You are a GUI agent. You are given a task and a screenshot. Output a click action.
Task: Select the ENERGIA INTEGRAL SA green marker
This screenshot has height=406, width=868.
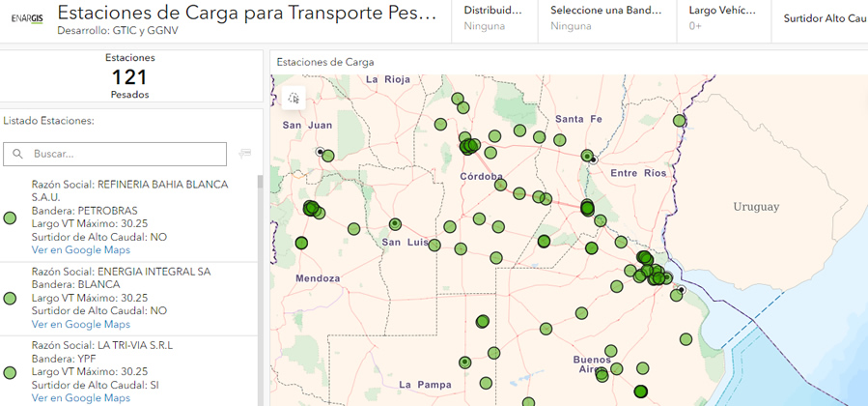point(11,299)
